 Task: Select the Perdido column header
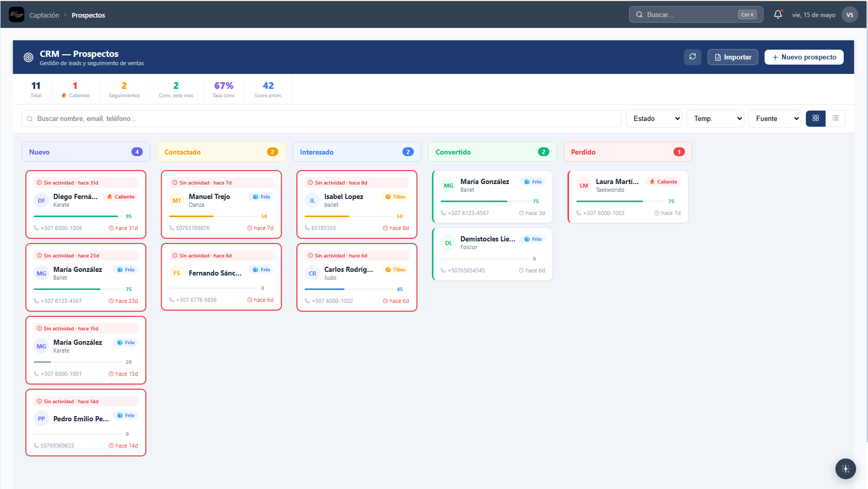click(628, 152)
